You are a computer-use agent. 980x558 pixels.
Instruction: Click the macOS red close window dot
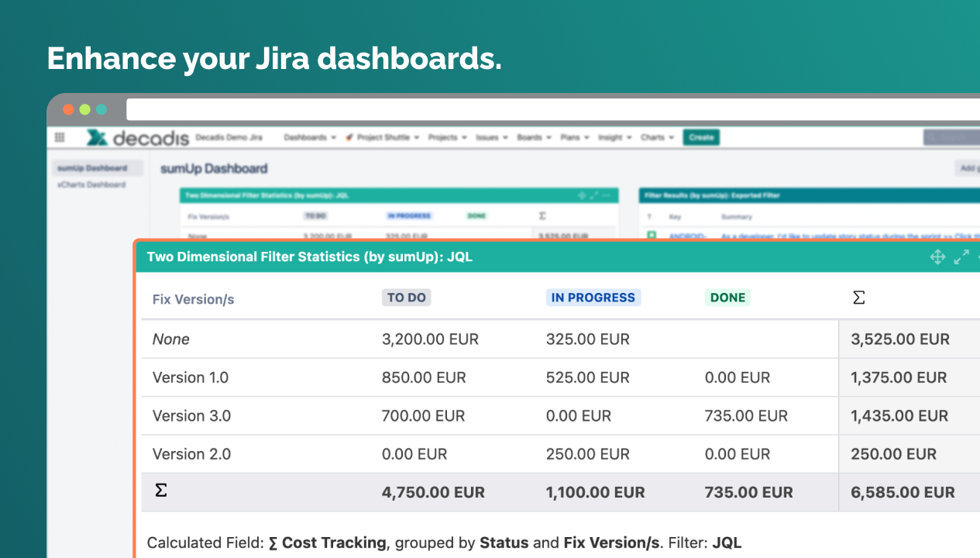pos(68,109)
